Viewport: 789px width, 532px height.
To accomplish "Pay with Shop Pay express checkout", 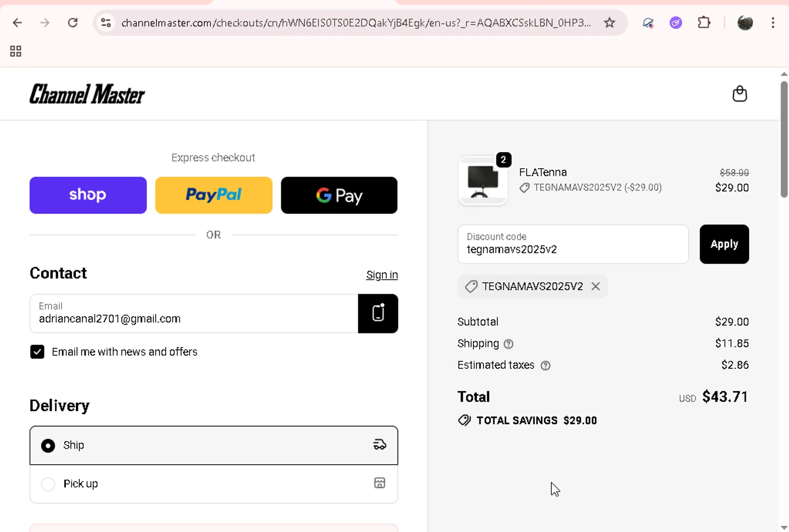I will [88, 195].
